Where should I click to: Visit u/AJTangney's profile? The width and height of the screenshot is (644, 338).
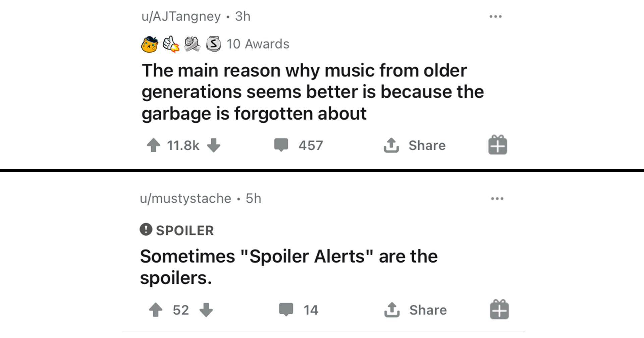coord(181,16)
